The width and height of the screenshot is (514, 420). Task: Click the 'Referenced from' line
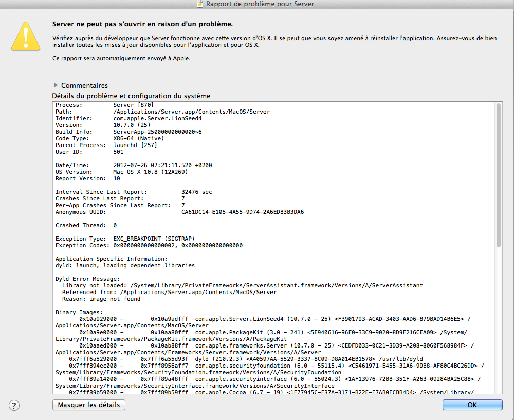click(x=170, y=292)
